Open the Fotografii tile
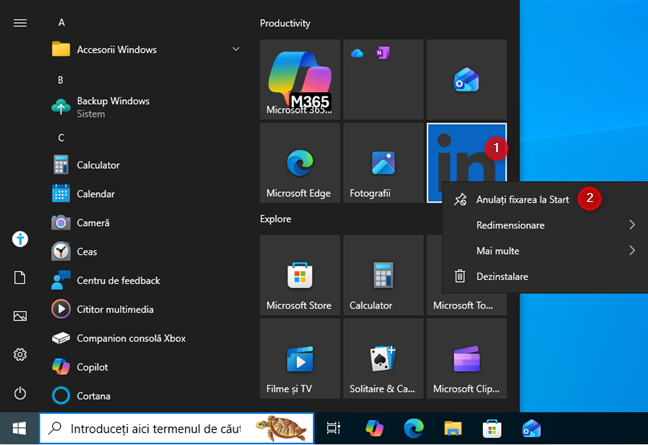The height and width of the screenshot is (445, 648). [383, 163]
